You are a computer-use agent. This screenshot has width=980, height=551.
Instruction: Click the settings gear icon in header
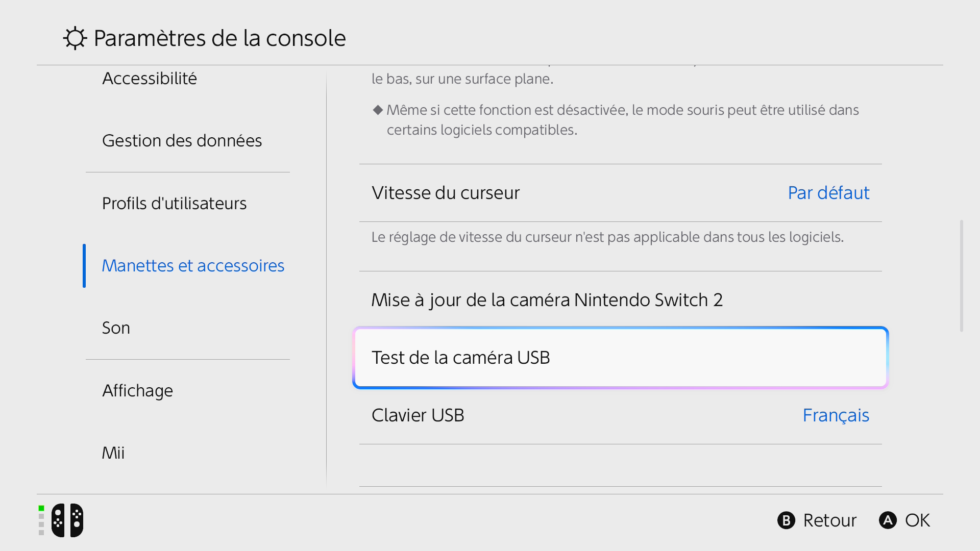(75, 38)
